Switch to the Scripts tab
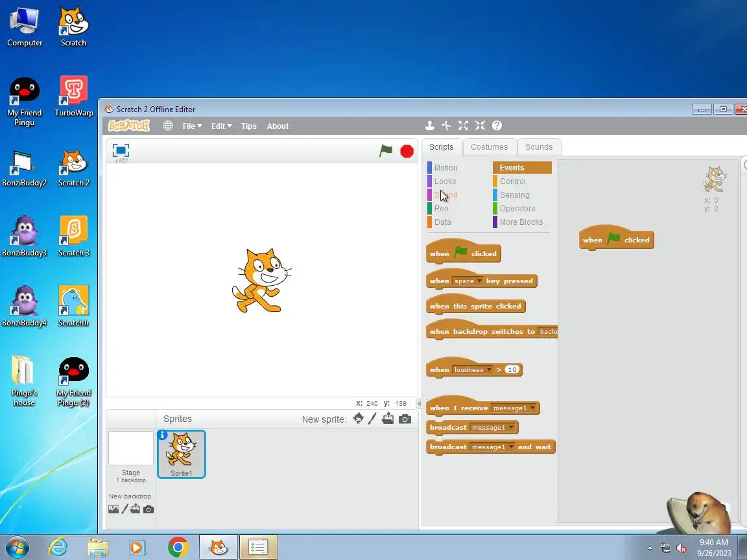747x560 pixels. point(442,147)
